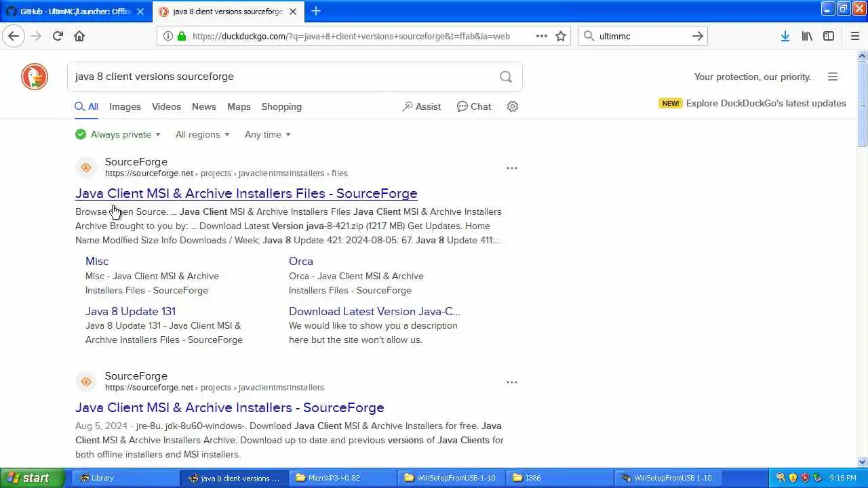This screenshot has width=868, height=488.
Task: Switch to Shopping results
Action: [x=281, y=106]
